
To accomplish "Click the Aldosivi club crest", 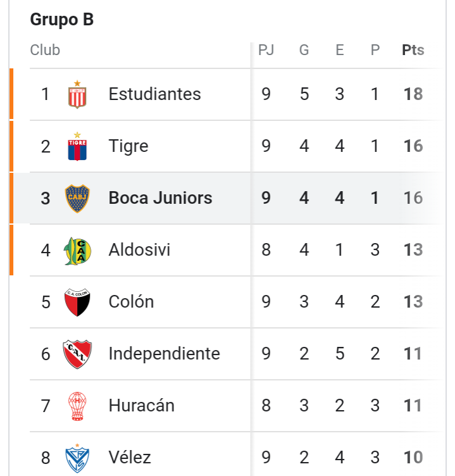I will coord(77,251).
